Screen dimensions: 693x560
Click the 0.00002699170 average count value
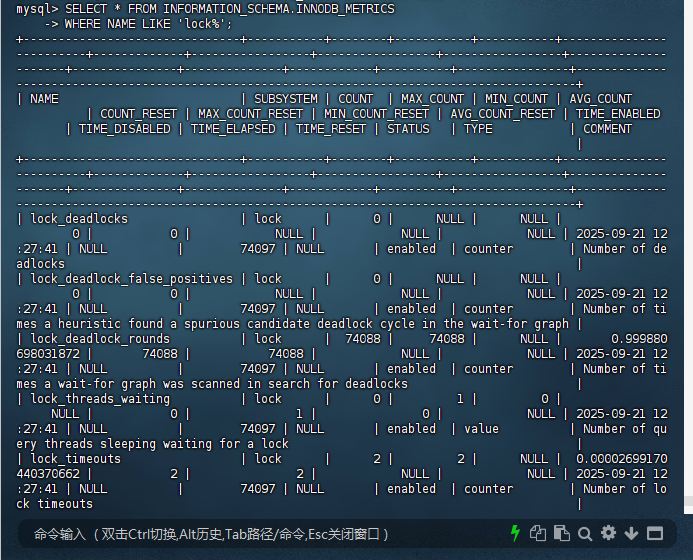[x=622, y=459]
